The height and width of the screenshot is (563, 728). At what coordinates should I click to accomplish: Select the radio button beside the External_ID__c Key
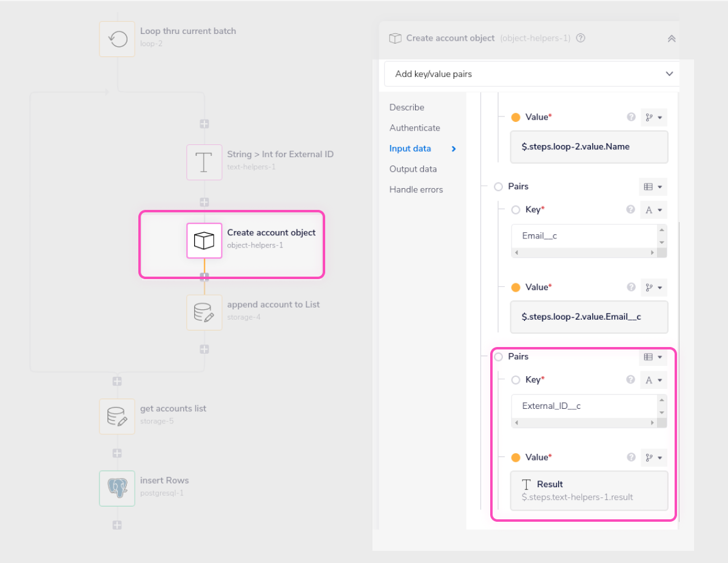click(515, 380)
